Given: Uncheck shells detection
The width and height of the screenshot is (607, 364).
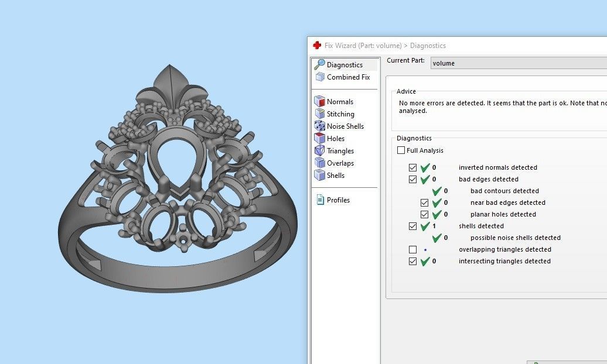Looking at the screenshot, I should click(412, 226).
